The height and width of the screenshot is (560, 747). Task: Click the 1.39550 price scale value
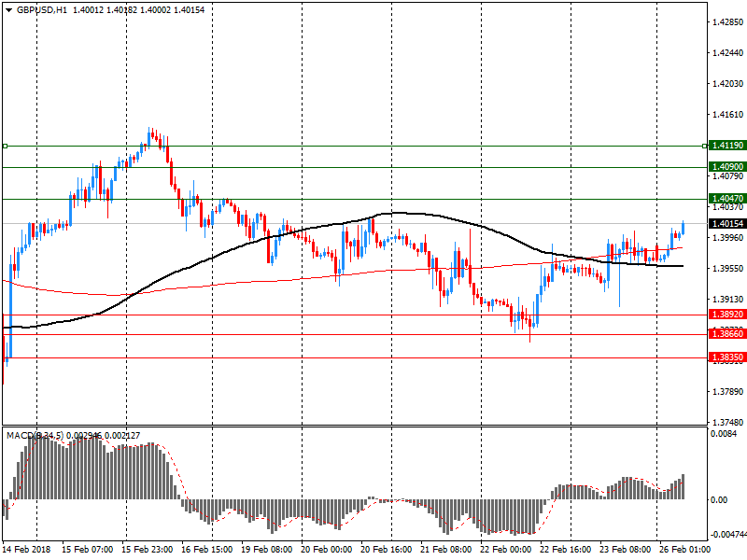[x=727, y=269]
